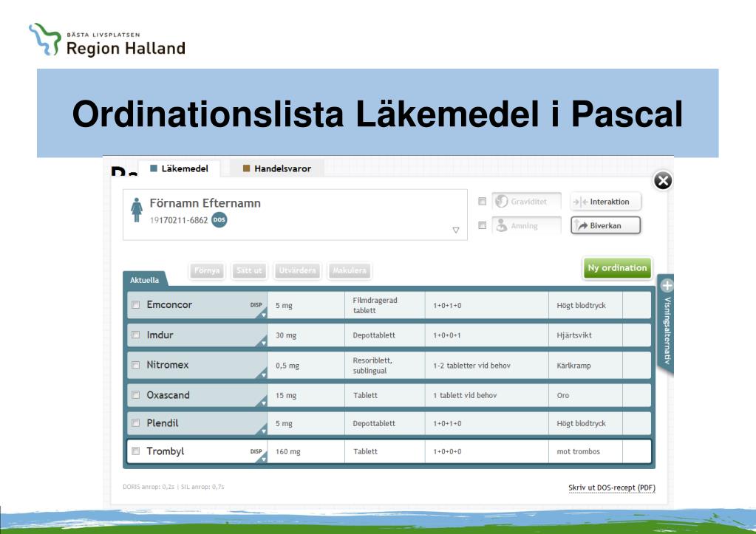756x534 pixels.
Task: Select the Imdur checkbox
Action: pos(136,335)
